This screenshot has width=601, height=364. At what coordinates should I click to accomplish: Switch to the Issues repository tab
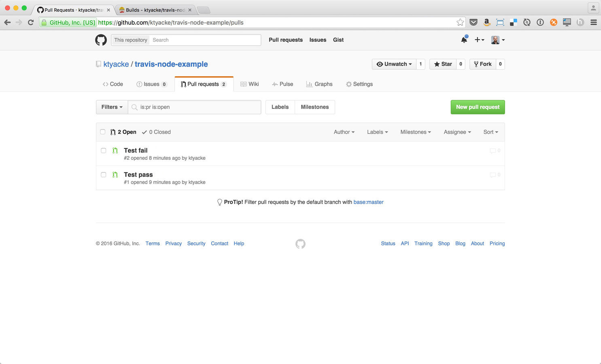tap(152, 84)
